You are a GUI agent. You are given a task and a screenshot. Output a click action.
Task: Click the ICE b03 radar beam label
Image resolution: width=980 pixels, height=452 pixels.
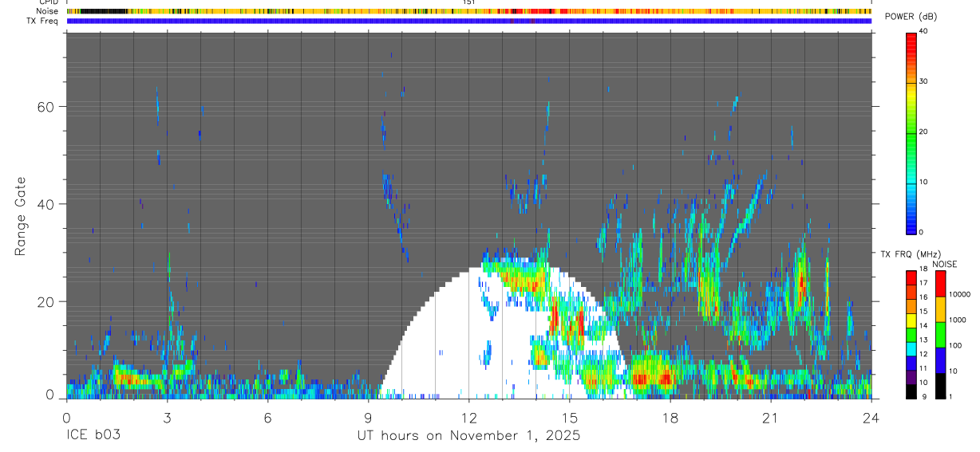click(x=93, y=436)
